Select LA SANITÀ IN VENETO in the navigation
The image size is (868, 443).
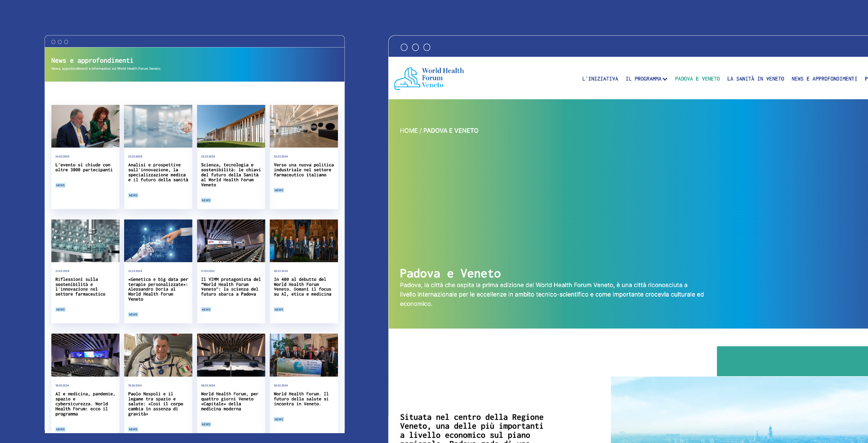point(755,78)
